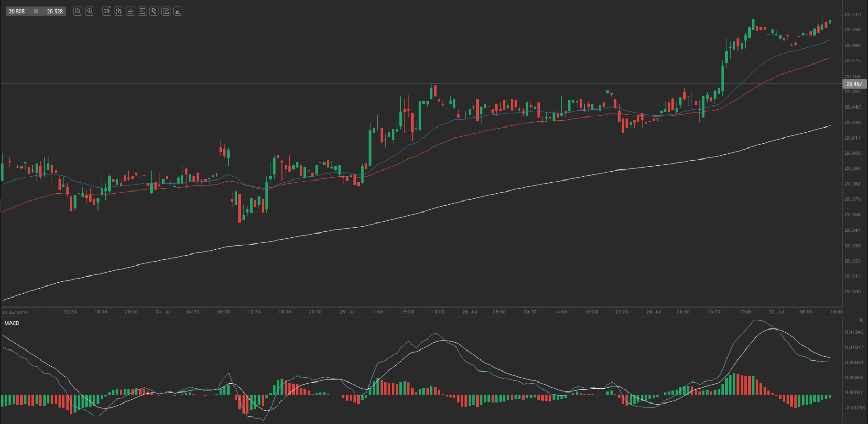This screenshot has width=868, height=424.
Task: Click the fullscreen chart icon
Action: pyautogui.click(x=142, y=11)
